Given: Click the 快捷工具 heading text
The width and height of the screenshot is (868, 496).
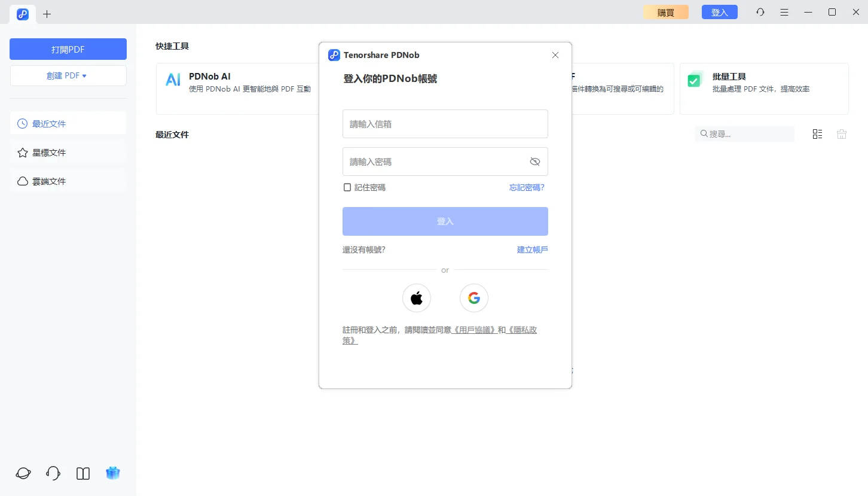Looking at the screenshot, I should click(172, 46).
